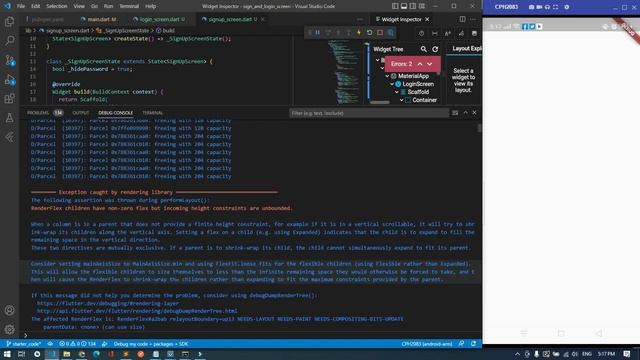Viewport: 640px width, 360px height.
Task: Maximize the bottom panel with chevron
Action: pos(466,113)
